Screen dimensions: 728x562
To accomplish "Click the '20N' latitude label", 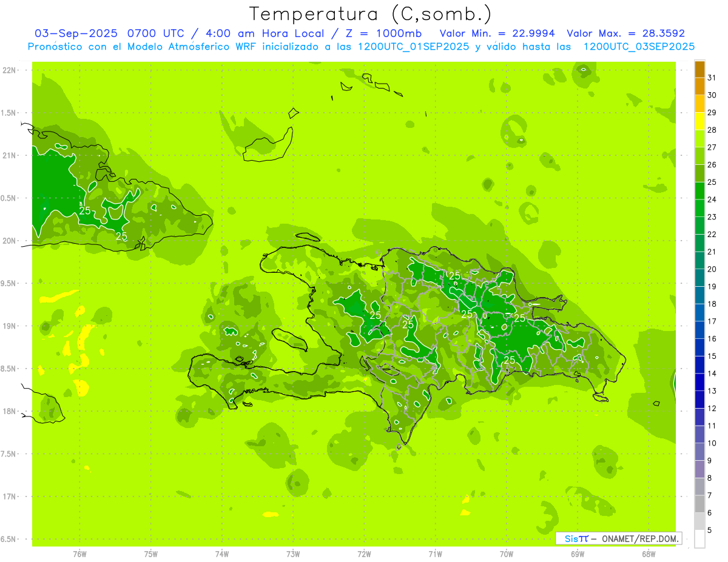I will [x=10, y=241].
